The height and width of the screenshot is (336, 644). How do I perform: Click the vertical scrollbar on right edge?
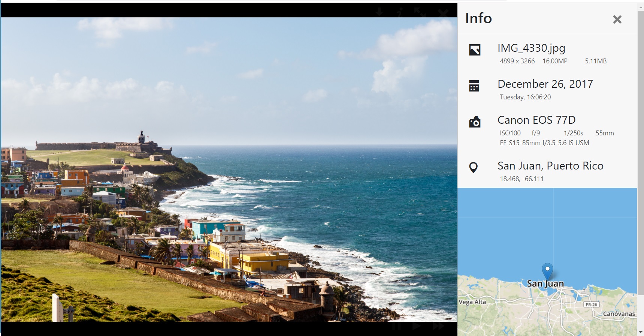tap(640, 150)
